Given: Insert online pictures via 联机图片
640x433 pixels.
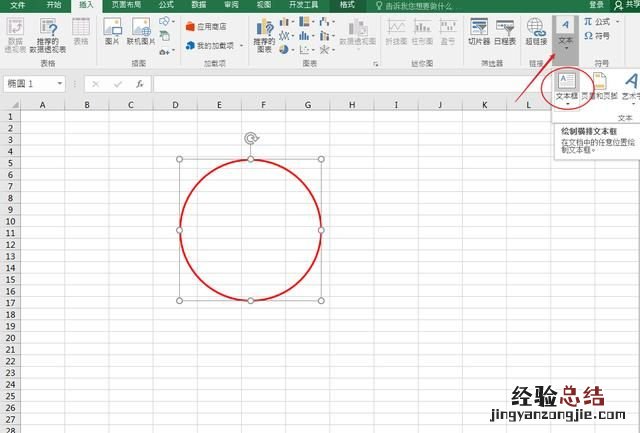Looking at the screenshot, I should 141,31.
